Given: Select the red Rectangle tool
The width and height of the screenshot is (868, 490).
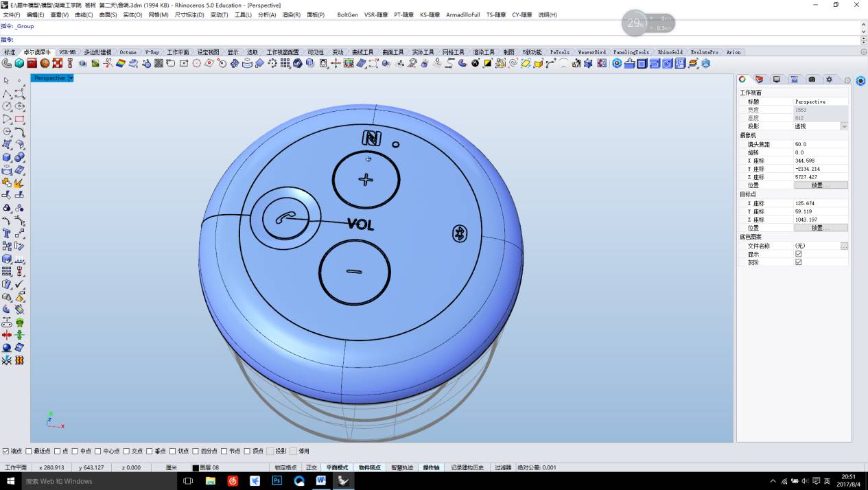Looking at the screenshot, I should [x=19, y=119].
